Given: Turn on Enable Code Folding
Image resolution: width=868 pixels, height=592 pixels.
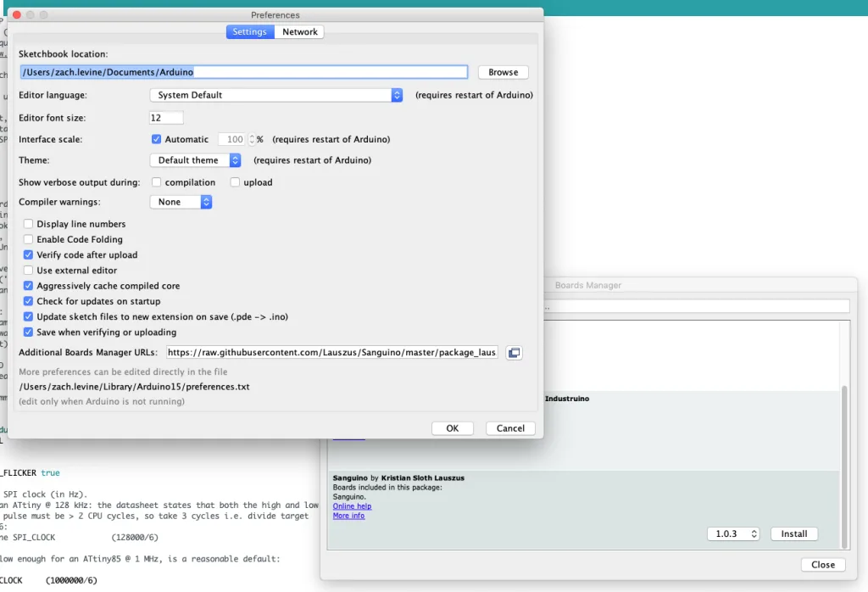Looking at the screenshot, I should coord(29,239).
